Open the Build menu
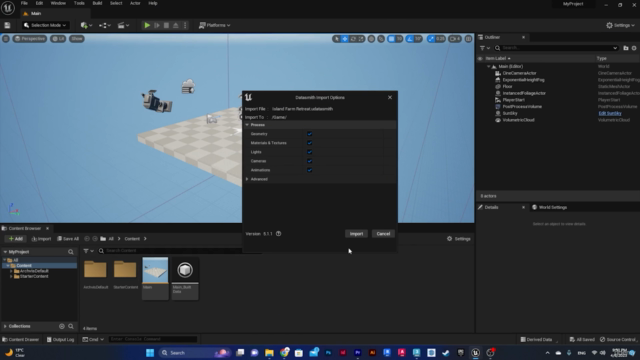Screen dimensions: 640x360 (97, 3)
